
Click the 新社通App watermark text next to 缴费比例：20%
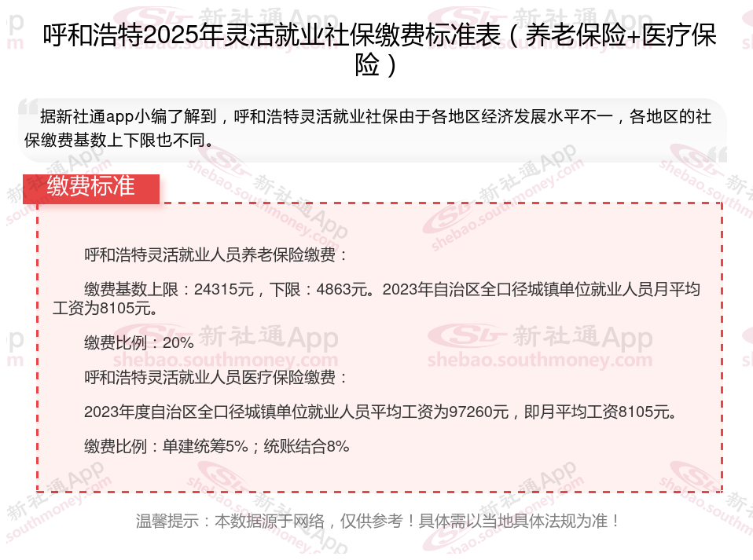269,336
